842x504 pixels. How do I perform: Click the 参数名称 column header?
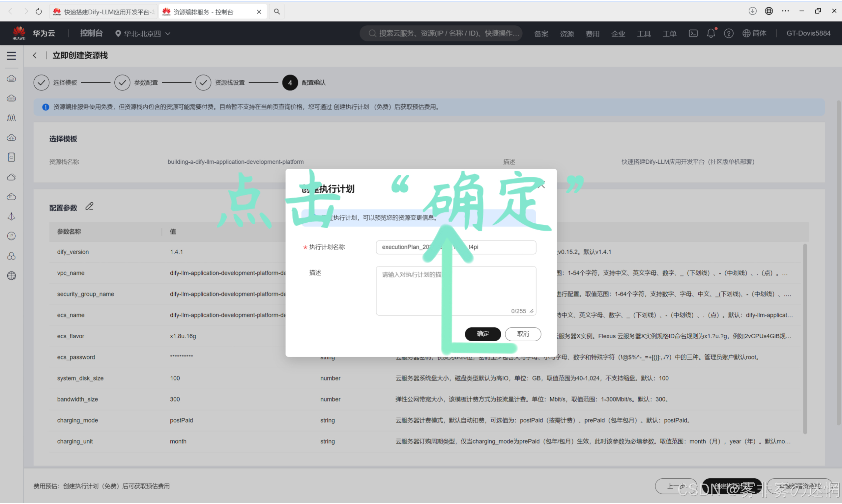(69, 232)
